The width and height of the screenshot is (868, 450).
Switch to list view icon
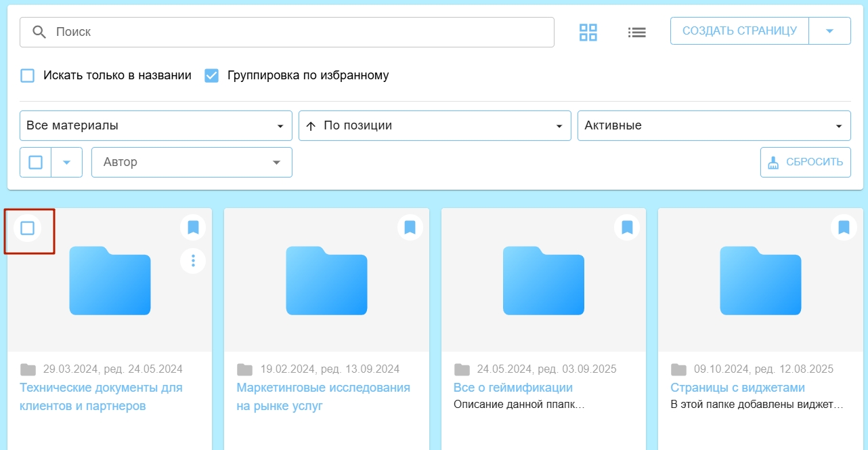pos(636,32)
